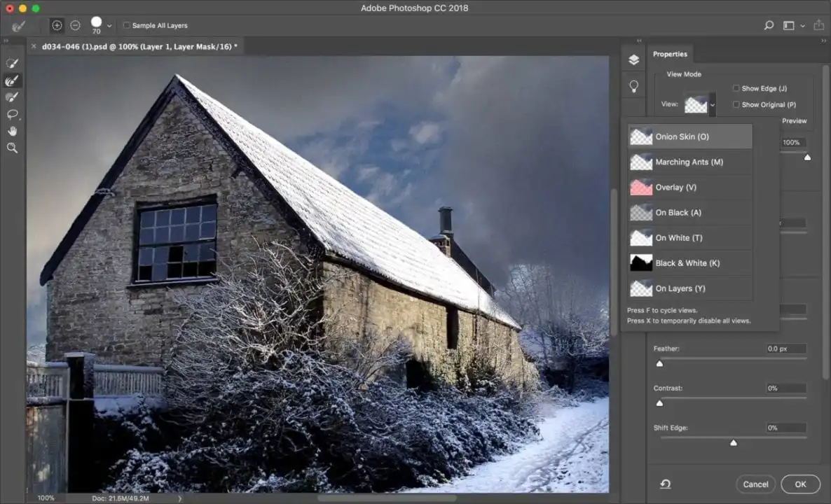Toggle the Show Original (P) checkbox
Image resolution: width=831 pixels, height=504 pixels.
coord(736,105)
